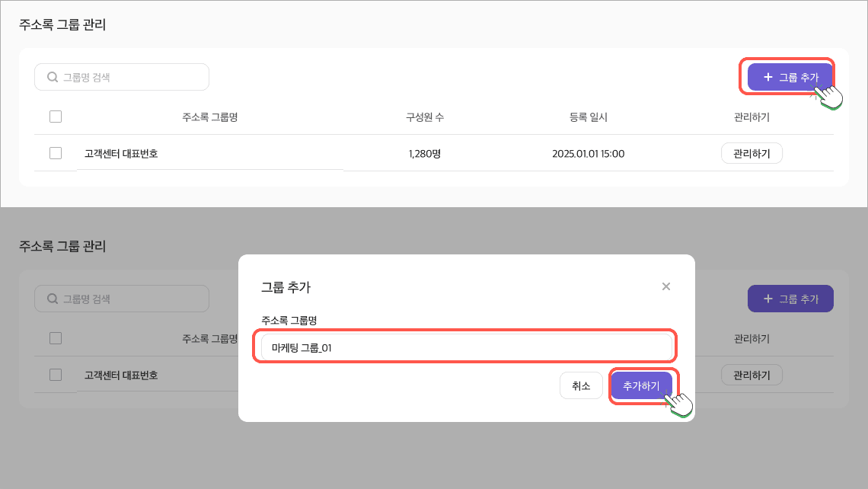This screenshot has height=489, width=868.
Task: Click the 그룹 추가 title of the dialog
Action: pos(286,287)
